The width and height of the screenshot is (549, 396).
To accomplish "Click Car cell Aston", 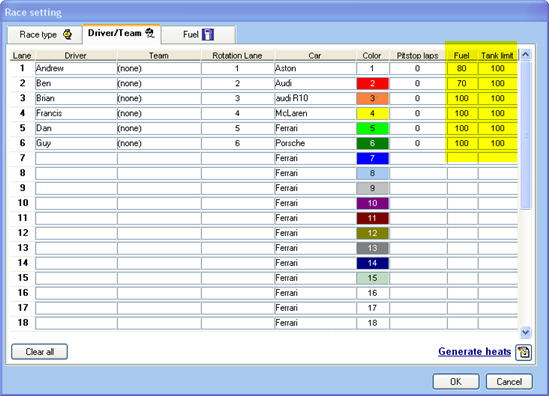I will [x=315, y=68].
